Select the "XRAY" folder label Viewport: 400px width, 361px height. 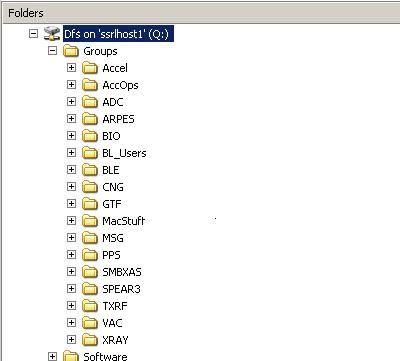(115, 340)
